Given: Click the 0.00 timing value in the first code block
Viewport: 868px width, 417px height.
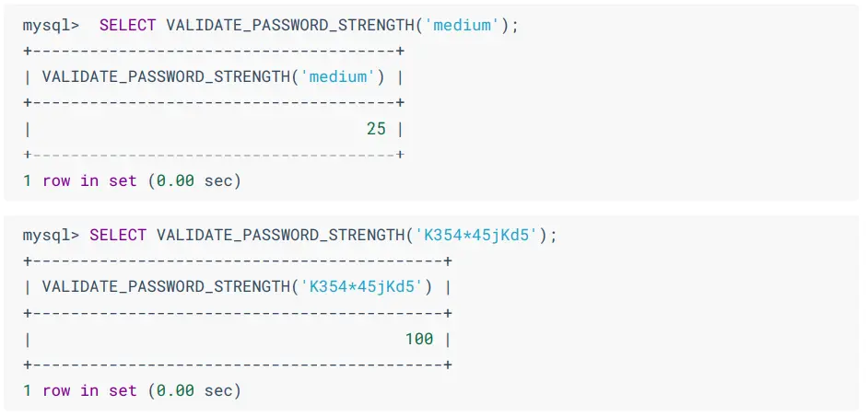Looking at the screenshot, I should coord(175,181).
